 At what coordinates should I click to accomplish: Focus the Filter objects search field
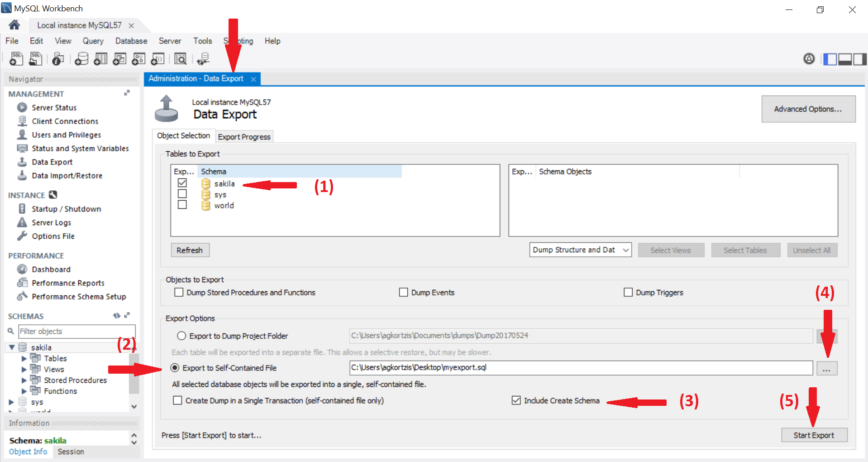click(76, 331)
